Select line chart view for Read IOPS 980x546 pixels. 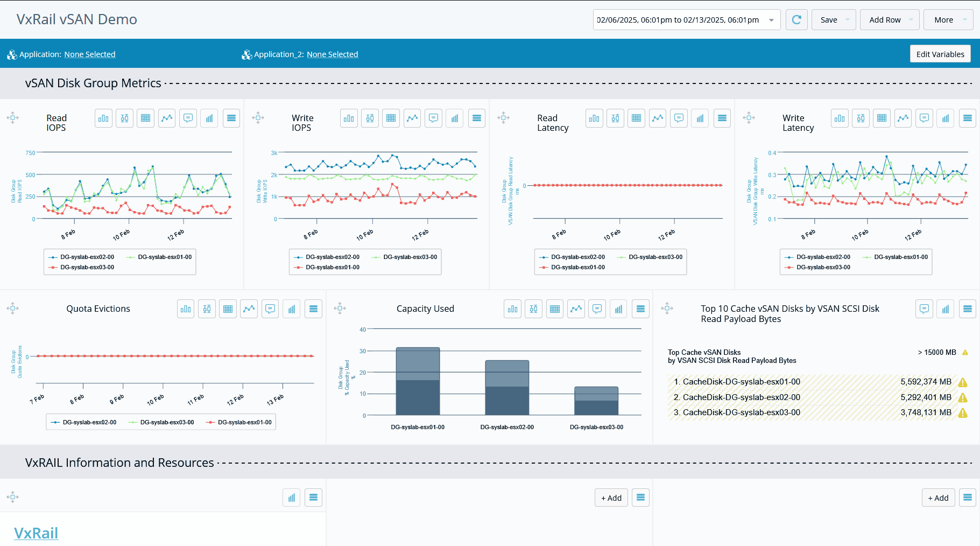pyautogui.click(x=167, y=118)
